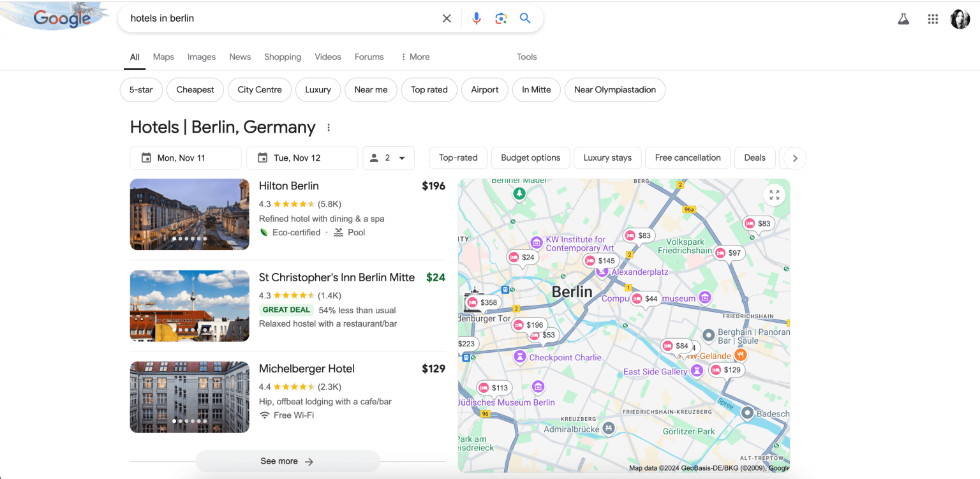Click See more hotel results
980x479 pixels.
pyautogui.click(x=287, y=461)
